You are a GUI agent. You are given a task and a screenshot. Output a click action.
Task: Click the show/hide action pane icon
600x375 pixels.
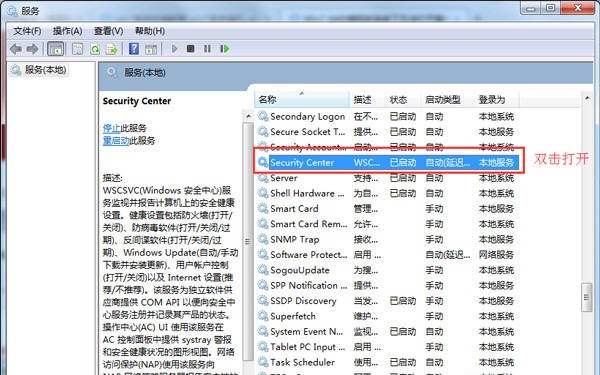[151, 49]
